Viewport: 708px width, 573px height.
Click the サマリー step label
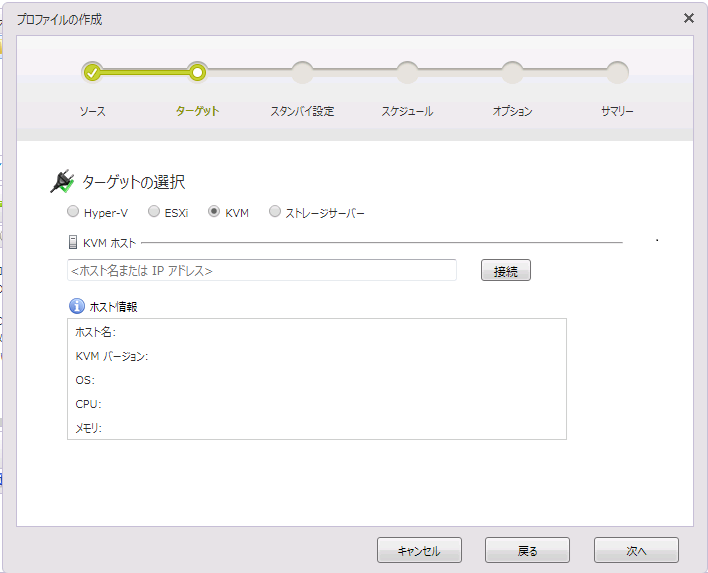pyautogui.click(x=617, y=111)
